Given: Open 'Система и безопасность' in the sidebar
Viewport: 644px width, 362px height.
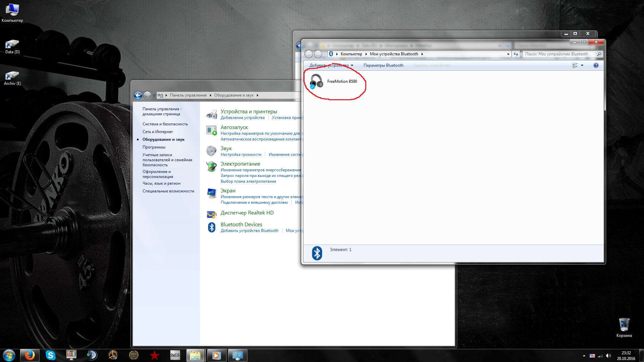Looking at the screenshot, I should click(165, 124).
